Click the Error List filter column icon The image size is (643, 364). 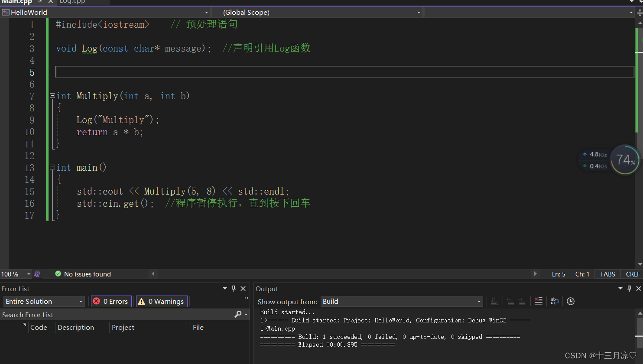(x=24, y=325)
